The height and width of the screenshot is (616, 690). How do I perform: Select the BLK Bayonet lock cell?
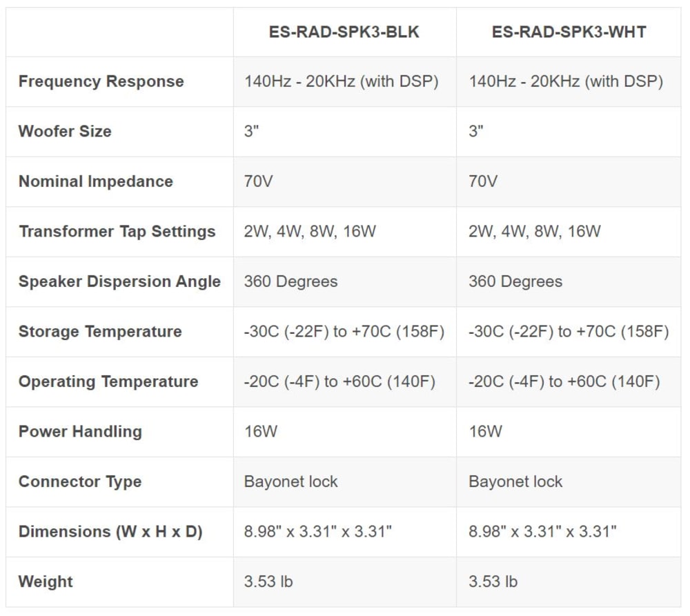(345, 481)
